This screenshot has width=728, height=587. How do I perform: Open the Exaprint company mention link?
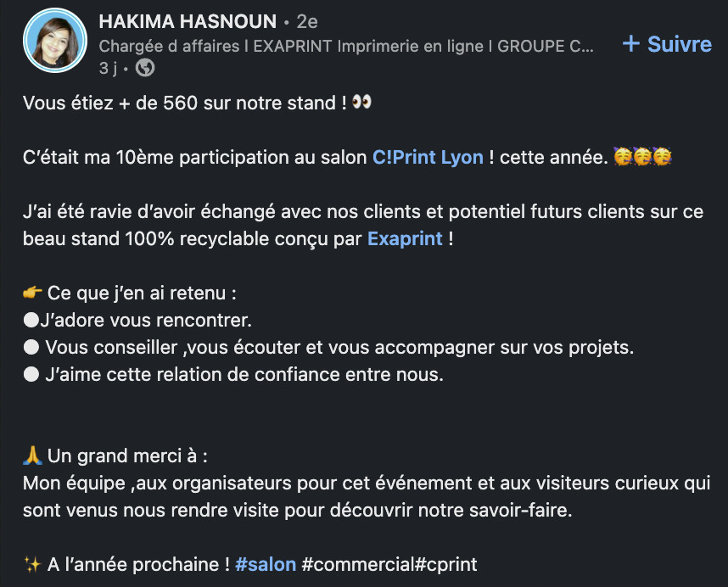pyautogui.click(x=405, y=239)
